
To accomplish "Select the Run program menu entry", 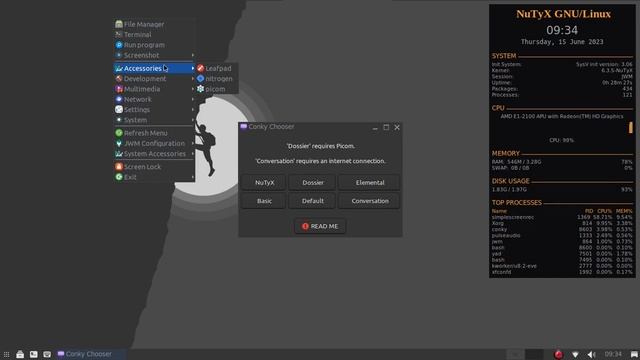I will pos(154,45).
